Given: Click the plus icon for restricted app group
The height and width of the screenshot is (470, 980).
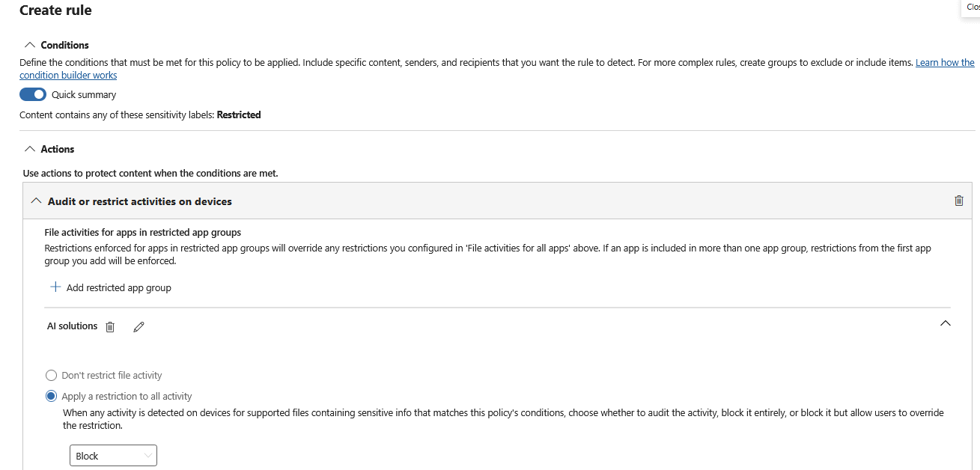Looking at the screenshot, I should coord(55,287).
